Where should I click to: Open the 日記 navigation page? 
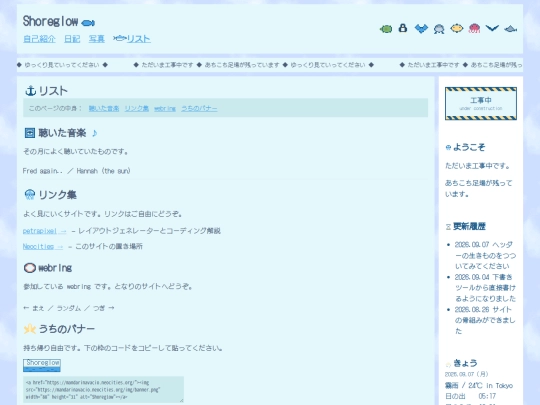click(x=72, y=39)
